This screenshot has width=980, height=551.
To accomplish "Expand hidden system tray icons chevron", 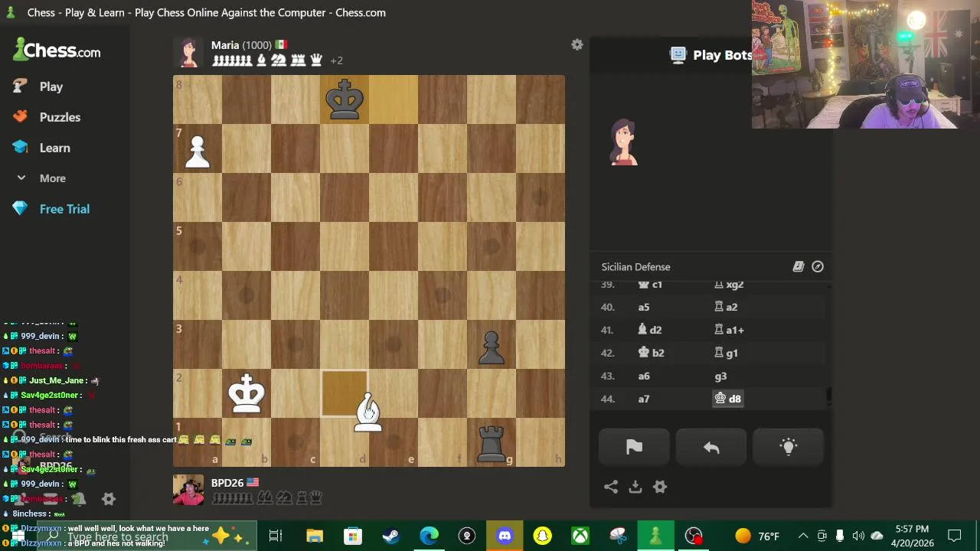I will pyautogui.click(x=802, y=536).
